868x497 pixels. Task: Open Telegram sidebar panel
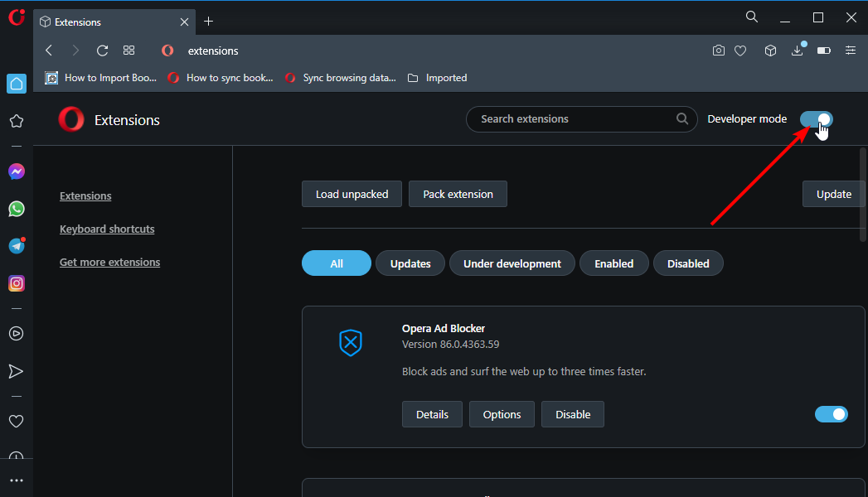click(x=17, y=246)
